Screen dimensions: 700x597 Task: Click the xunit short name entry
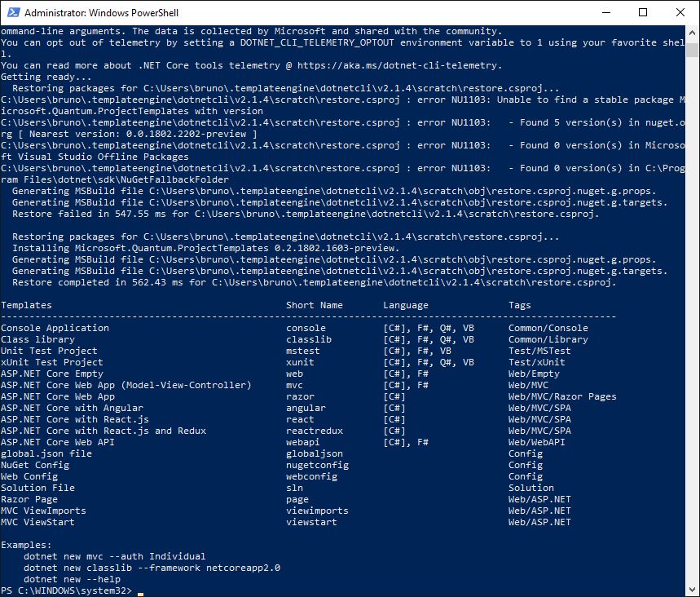point(300,362)
